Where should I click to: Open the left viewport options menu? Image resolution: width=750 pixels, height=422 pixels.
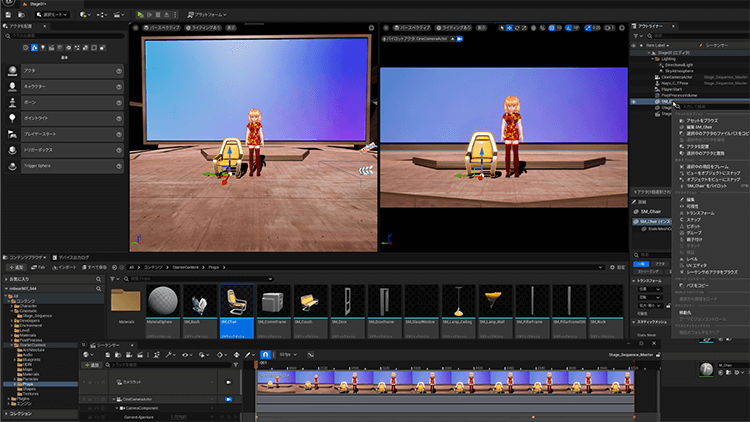[x=135, y=28]
